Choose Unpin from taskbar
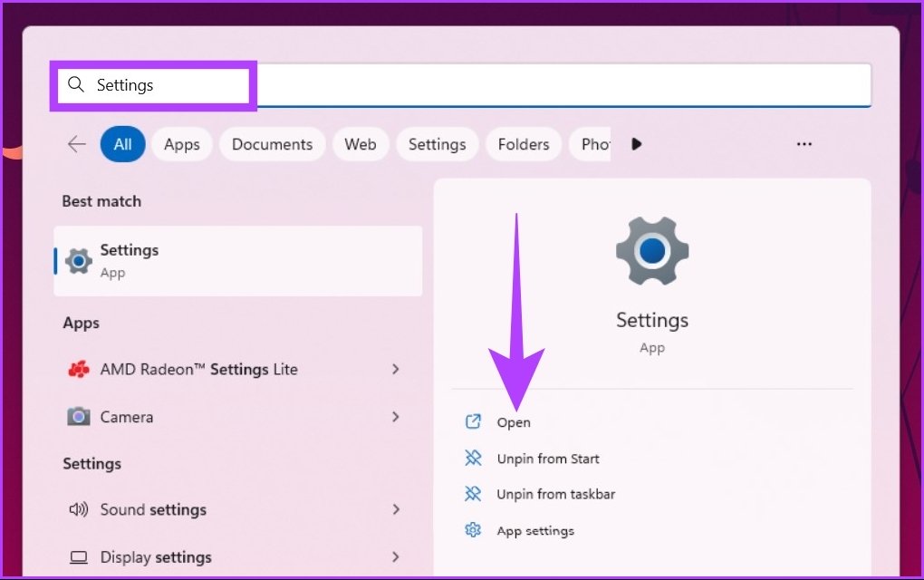Viewport: 924px width, 580px height. pos(555,495)
